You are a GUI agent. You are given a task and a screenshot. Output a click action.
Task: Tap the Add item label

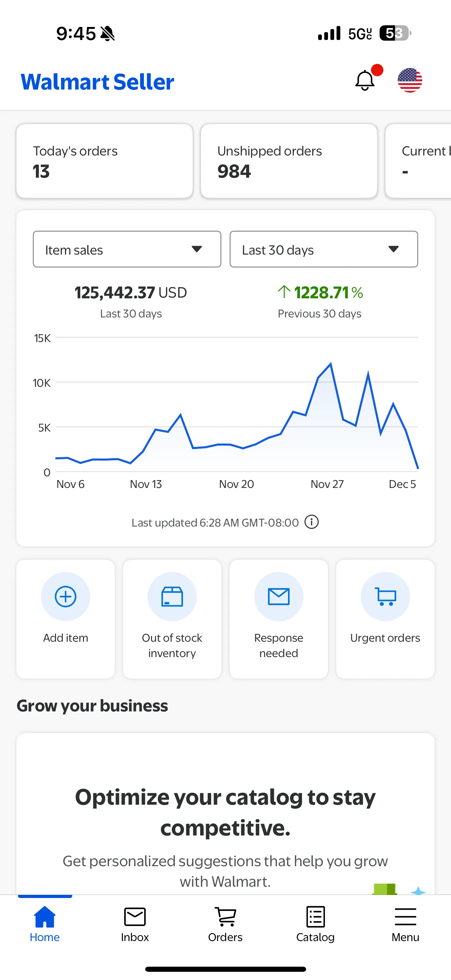[x=65, y=638]
